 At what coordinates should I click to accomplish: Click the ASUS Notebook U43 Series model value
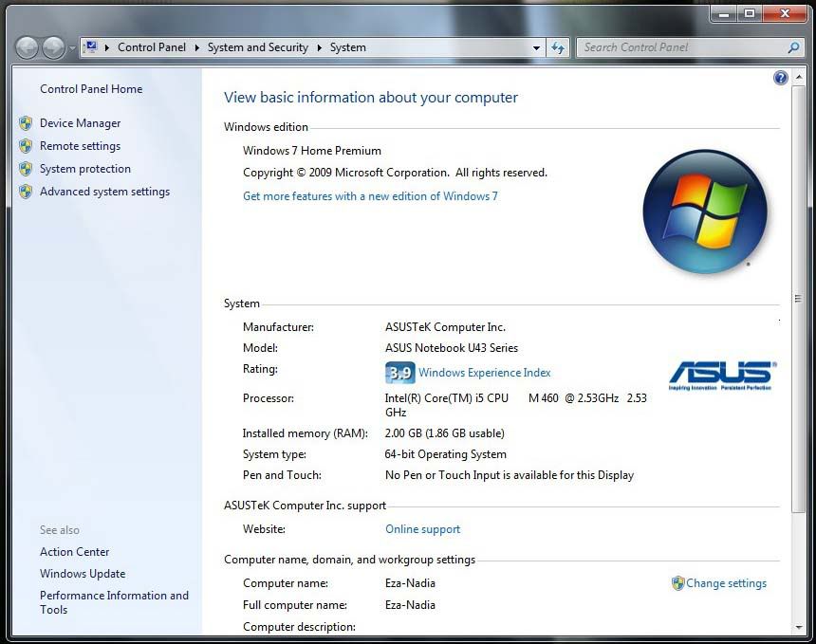click(x=452, y=348)
